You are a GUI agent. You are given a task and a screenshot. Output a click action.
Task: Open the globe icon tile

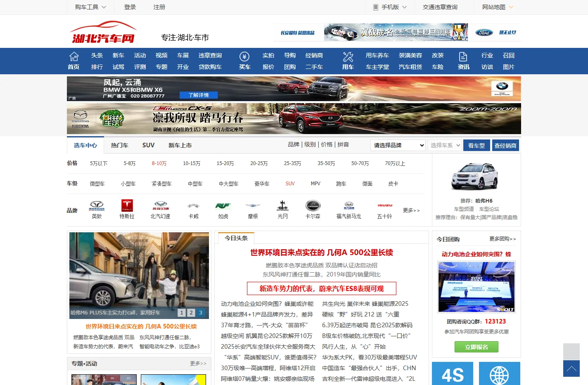(x=500, y=373)
